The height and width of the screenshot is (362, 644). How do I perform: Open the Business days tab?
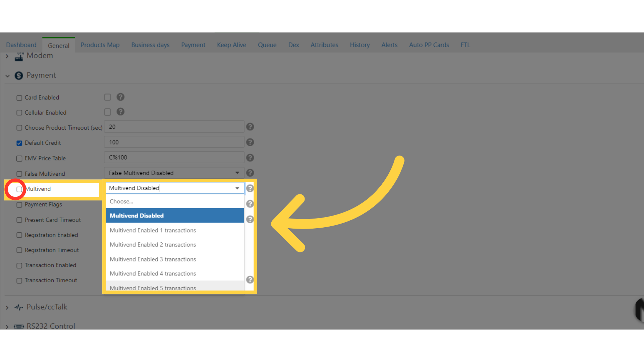pos(150,45)
